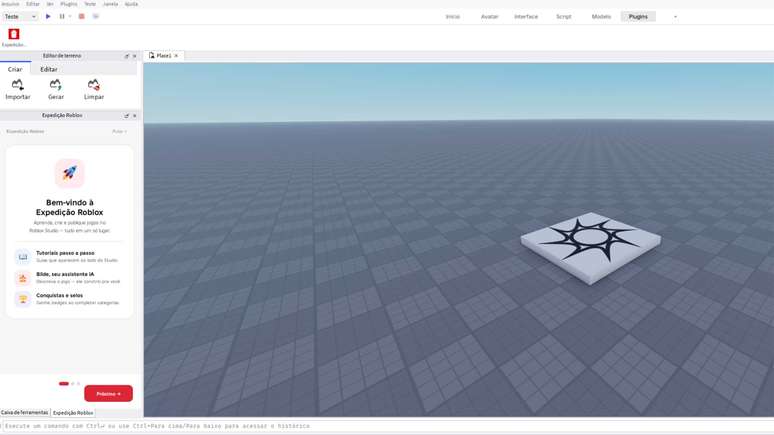Select the Plugins ribbon tab
This screenshot has height=435, width=774.
pyautogui.click(x=638, y=16)
